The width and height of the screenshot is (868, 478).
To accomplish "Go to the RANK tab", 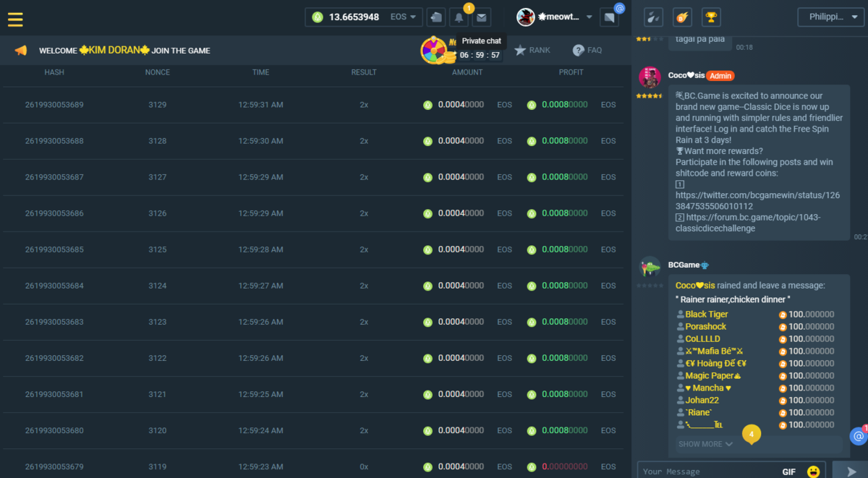I will 532,50.
